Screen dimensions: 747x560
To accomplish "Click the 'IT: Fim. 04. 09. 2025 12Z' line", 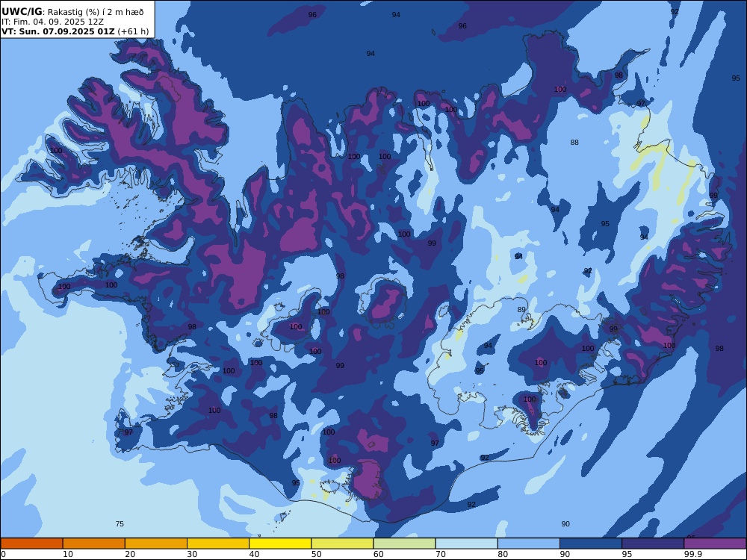I will click(x=52, y=22).
